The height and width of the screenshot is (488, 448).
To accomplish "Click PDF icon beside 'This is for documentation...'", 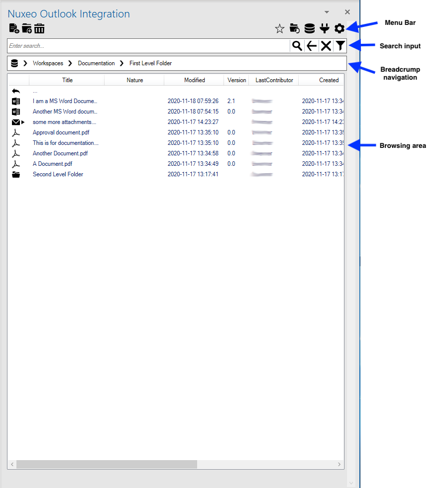I will coord(16,143).
